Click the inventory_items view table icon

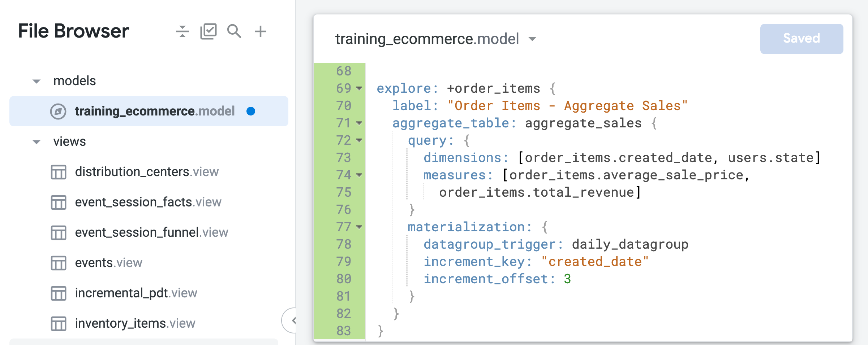point(58,324)
